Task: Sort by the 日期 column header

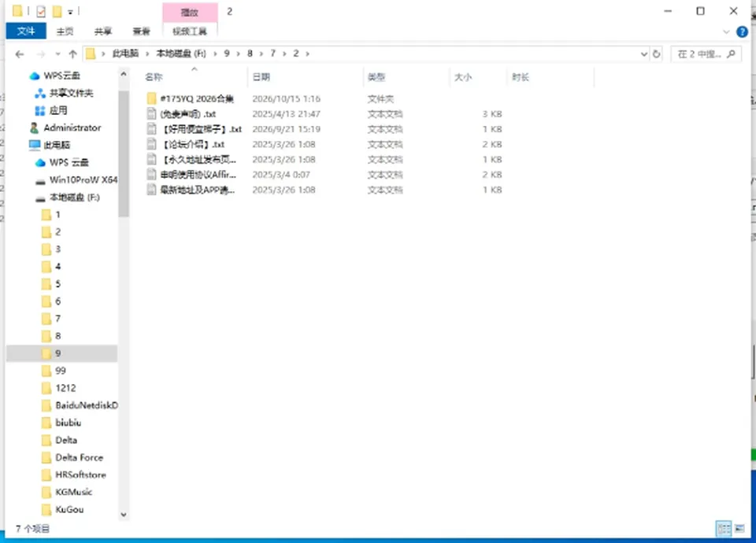Action: [261, 77]
